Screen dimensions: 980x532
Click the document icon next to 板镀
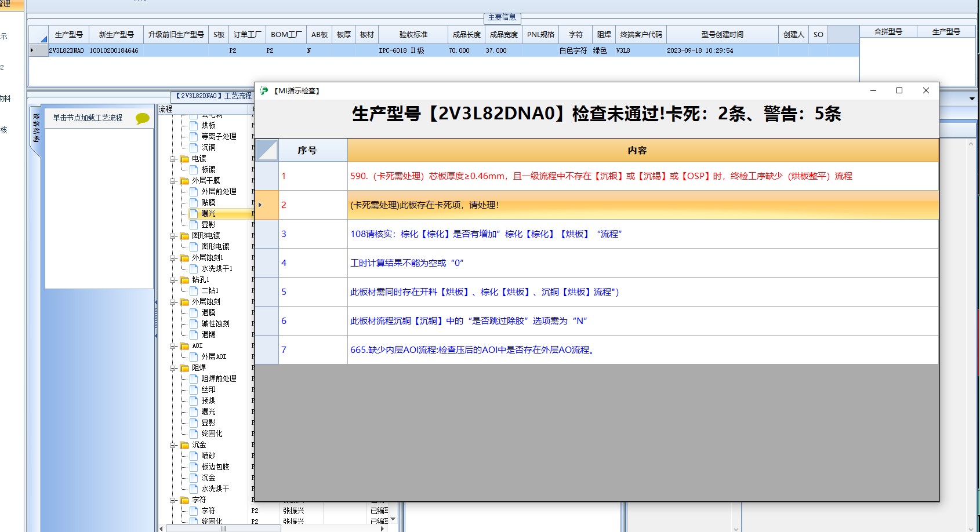click(194, 169)
